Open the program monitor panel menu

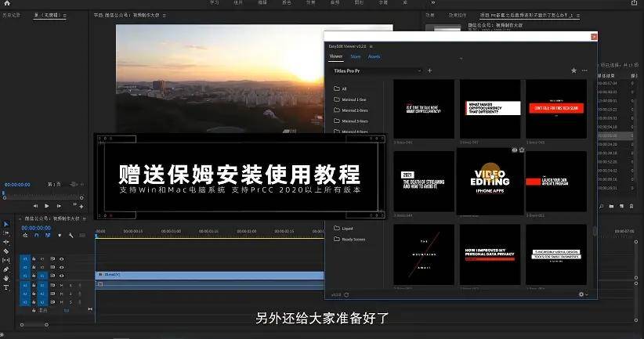click(165, 15)
